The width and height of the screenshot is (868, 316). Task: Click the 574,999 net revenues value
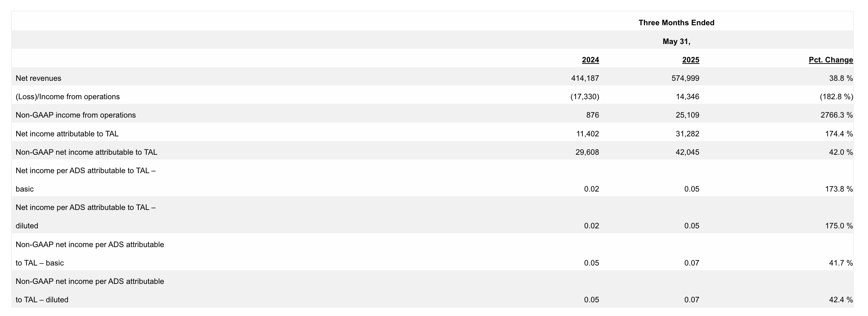(685, 78)
